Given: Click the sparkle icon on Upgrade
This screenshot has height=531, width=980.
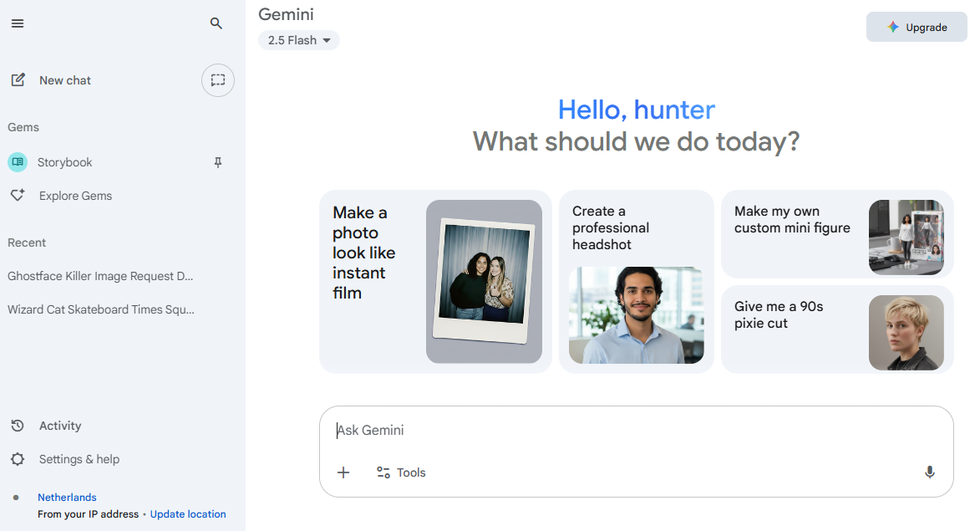Looking at the screenshot, I should click(x=893, y=27).
